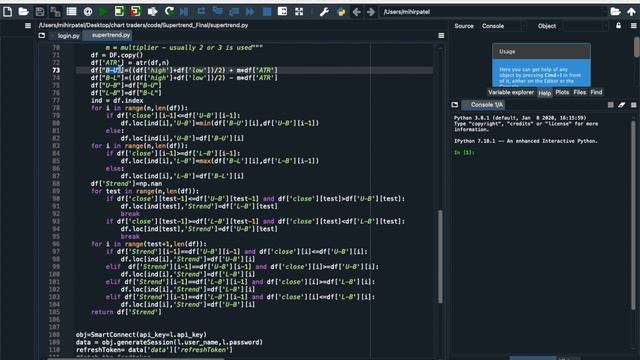
Task: Browse for a working directory
Action: pos(615,12)
